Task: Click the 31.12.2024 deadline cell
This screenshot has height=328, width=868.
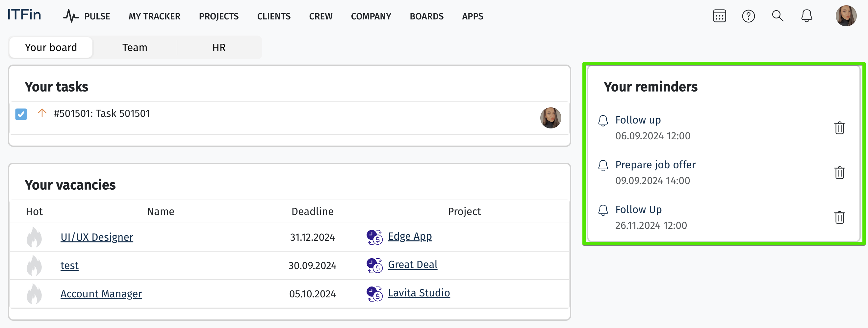Action: tap(312, 237)
